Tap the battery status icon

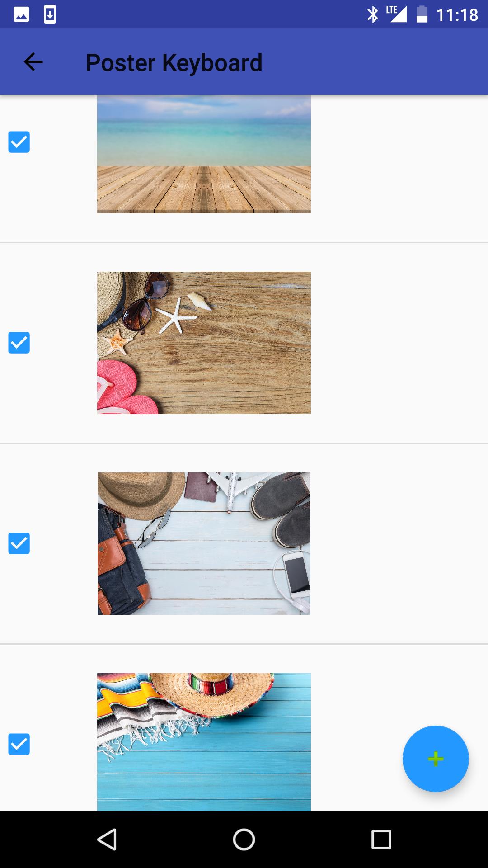pyautogui.click(x=422, y=14)
